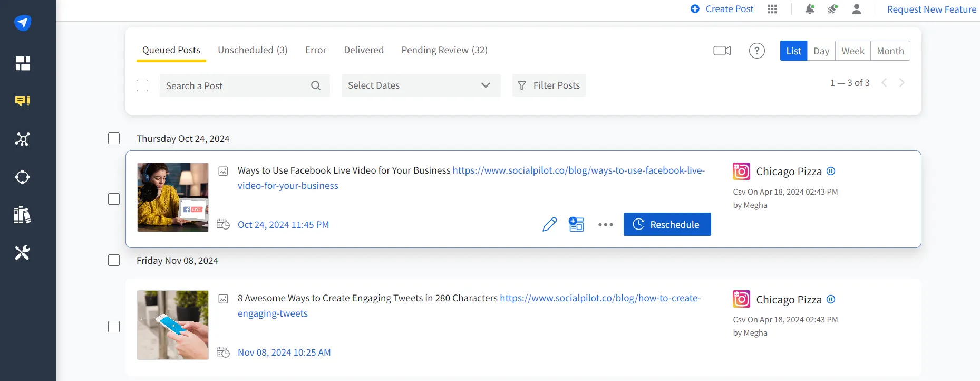This screenshot has width=980, height=381.
Task: Open the user profile icon
Action: pyautogui.click(x=857, y=9)
